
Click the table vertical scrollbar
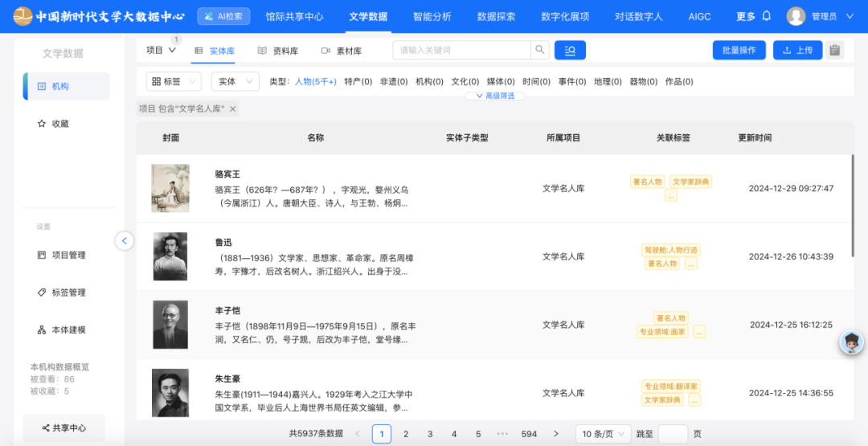pos(853,206)
